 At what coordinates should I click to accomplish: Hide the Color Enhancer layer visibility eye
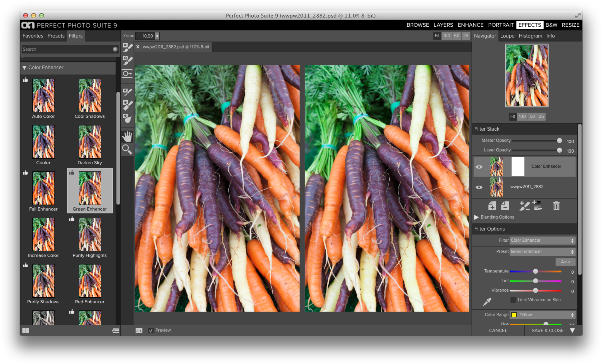(479, 166)
